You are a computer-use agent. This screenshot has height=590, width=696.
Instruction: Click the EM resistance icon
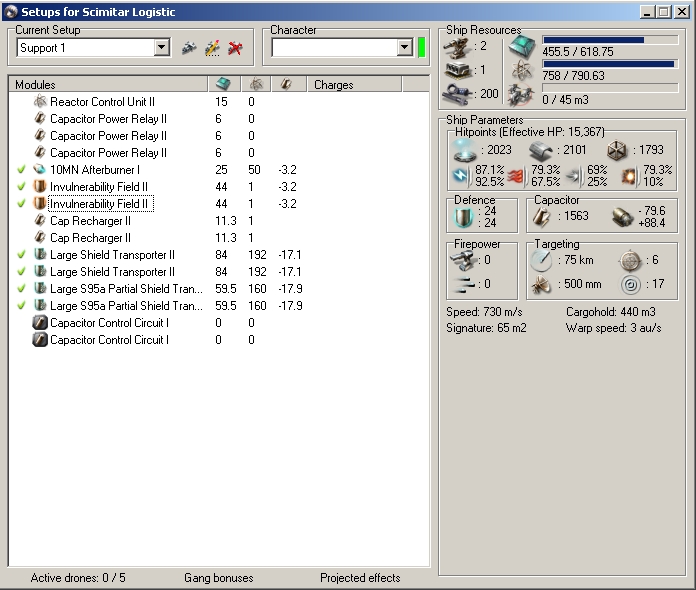pyautogui.click(x=461, y=176)
